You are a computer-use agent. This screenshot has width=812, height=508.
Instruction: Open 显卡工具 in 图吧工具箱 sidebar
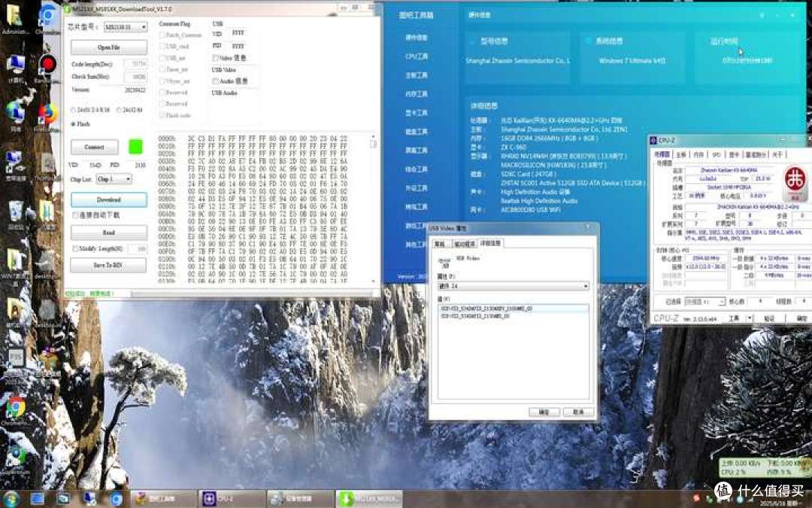(x=417, y=112)
